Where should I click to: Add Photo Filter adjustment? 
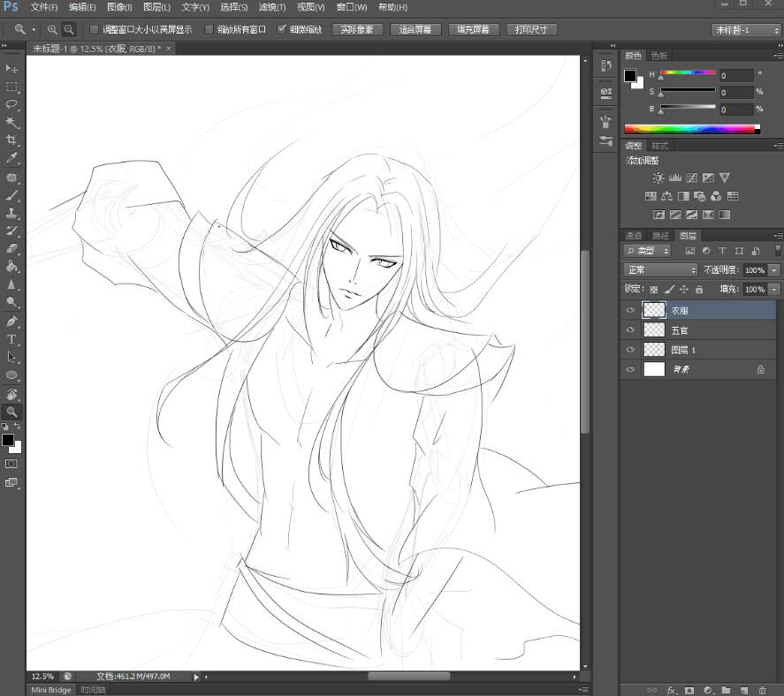(x=699, y=196)
